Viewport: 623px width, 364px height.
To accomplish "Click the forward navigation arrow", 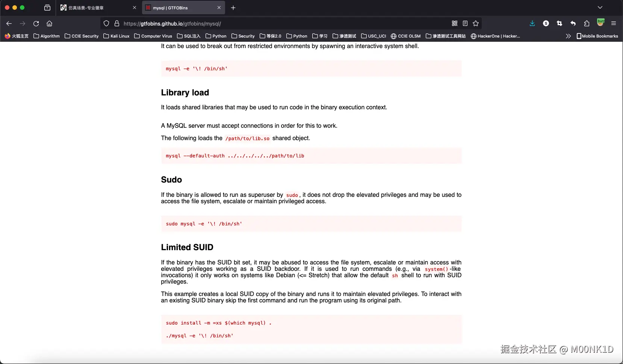I will 23,23.
